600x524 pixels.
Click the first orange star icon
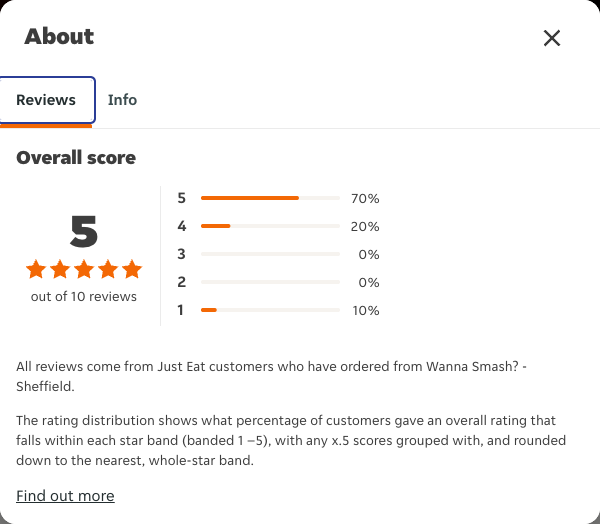pos(36,269)
